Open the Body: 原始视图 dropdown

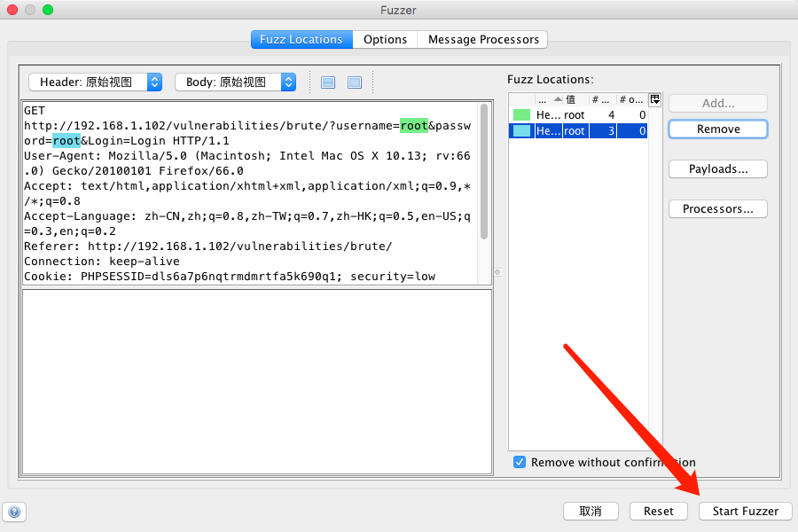pos(286,82)
